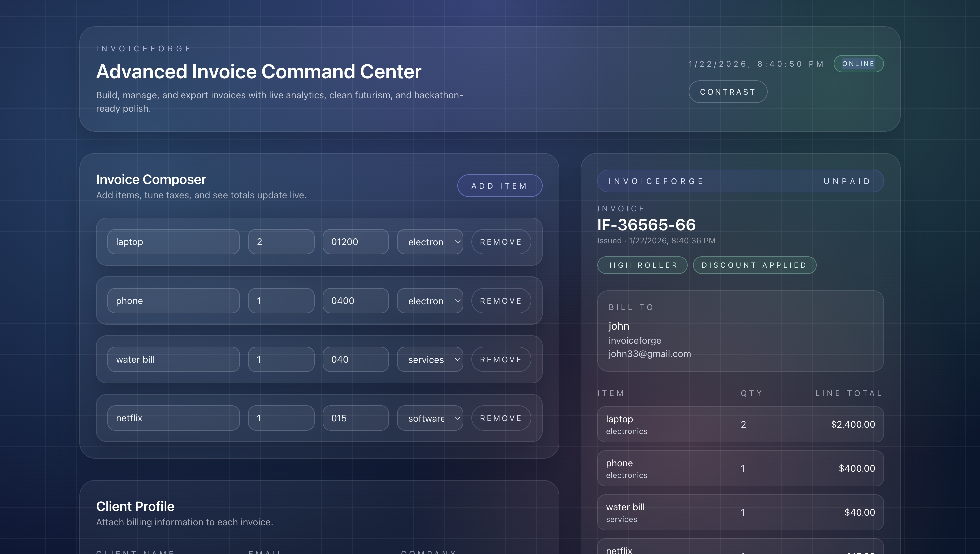Remove the netflix line item
The width and height of the screenshot is (980, 554).
(x=501, y=418)
